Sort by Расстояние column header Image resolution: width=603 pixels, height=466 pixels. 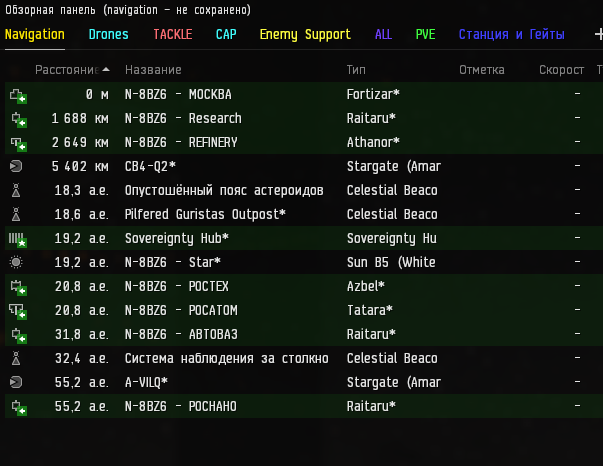click(67, 70)
